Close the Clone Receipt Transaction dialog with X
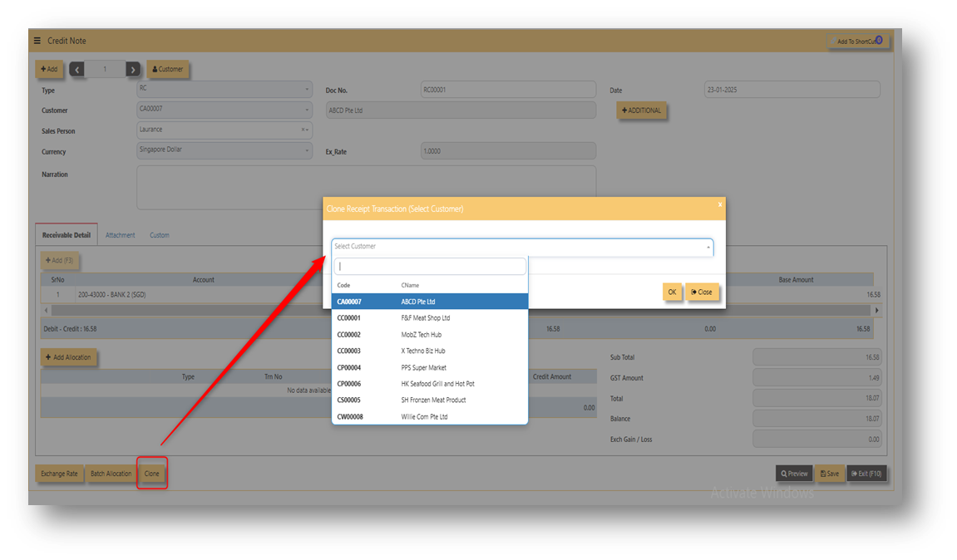This screenshot has width=957, height=560. 719,204
